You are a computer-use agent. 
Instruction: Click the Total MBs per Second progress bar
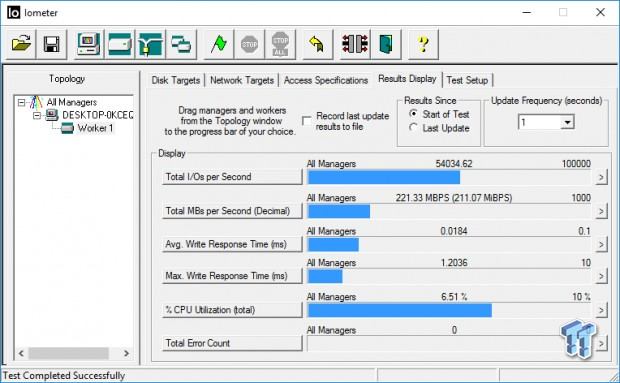click(449, 211)
